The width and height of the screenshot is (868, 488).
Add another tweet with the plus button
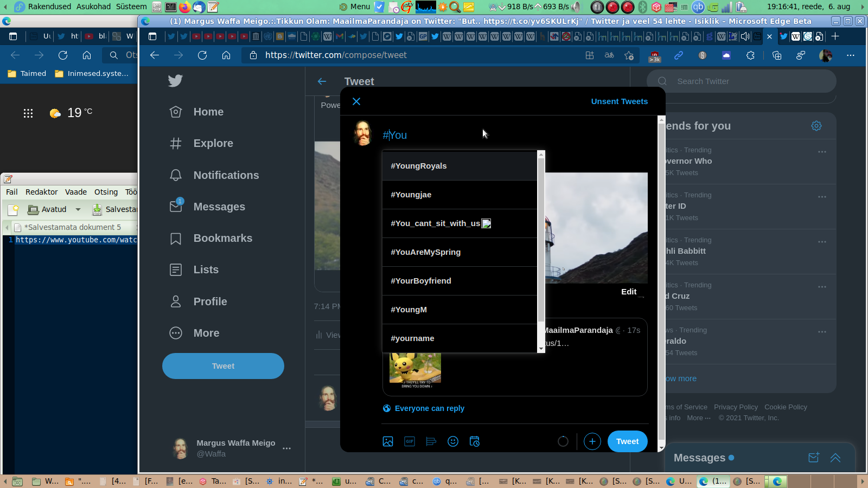point(592,441)
